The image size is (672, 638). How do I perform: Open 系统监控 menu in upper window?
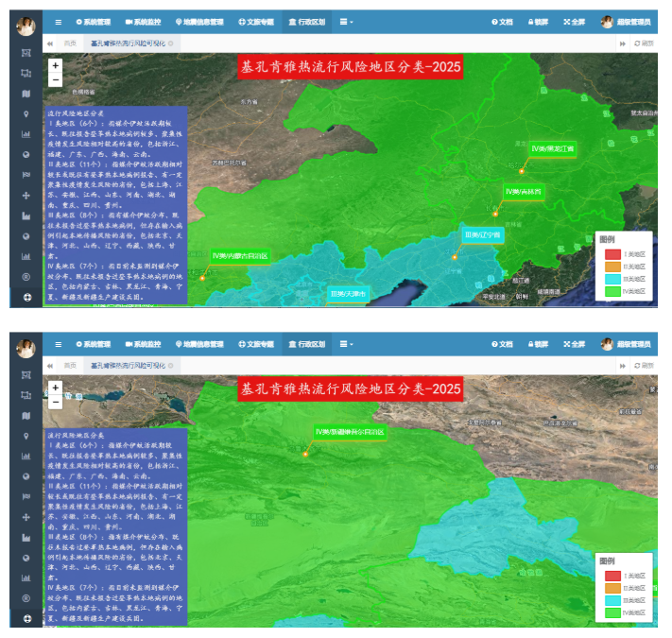click(x=143, y=22)
